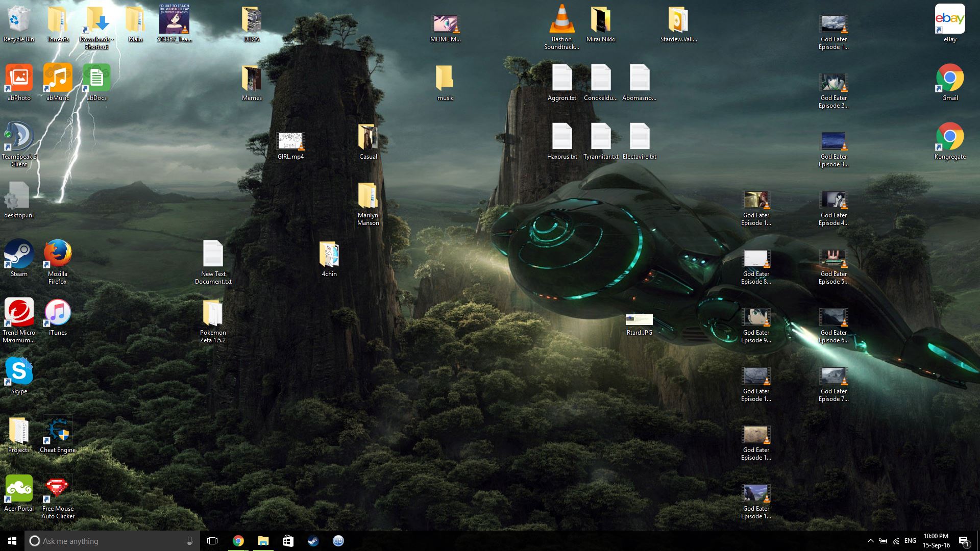Select New Text Document.txt
The width and height of the screenshot is (980, 551).
[x=213, y=262]
